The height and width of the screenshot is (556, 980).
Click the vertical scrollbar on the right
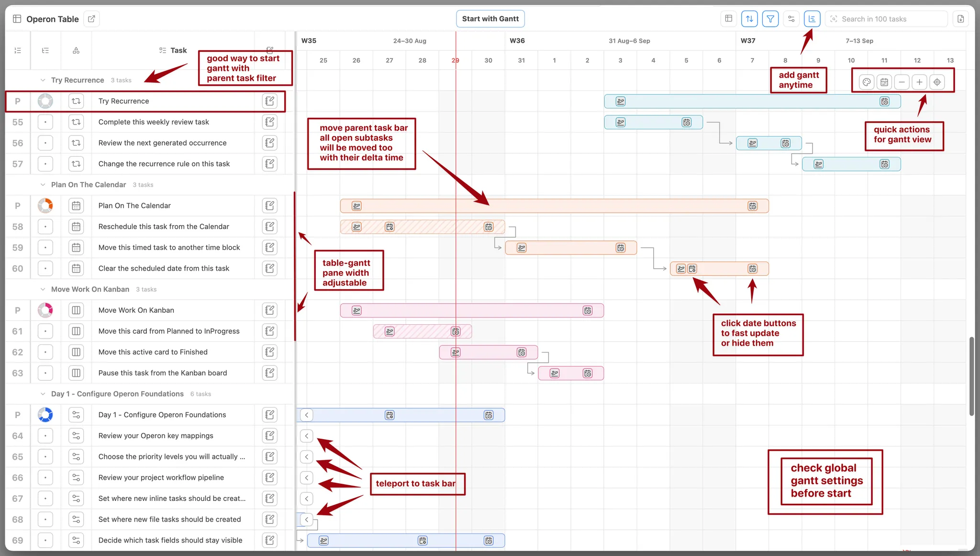[x=971, y=376]
